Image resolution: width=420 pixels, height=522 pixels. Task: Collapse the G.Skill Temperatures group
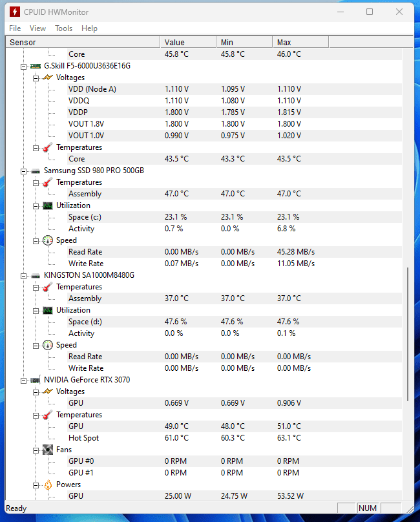tap(36, 148)
